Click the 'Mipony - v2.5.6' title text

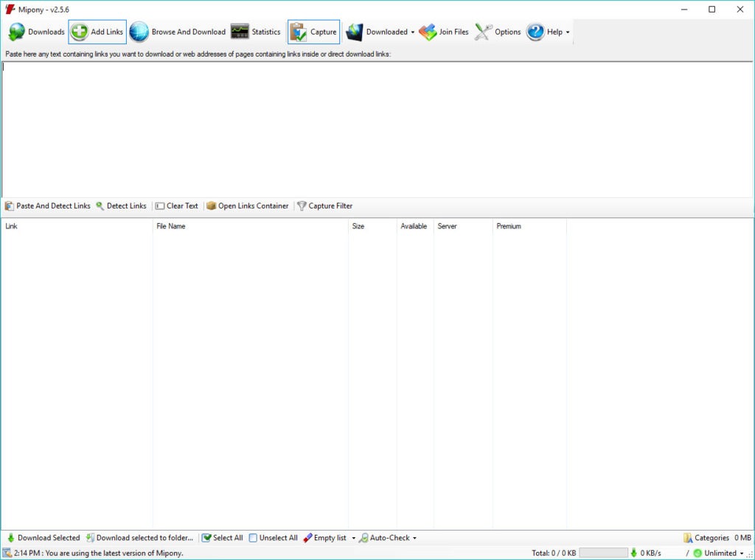[44, 10]
